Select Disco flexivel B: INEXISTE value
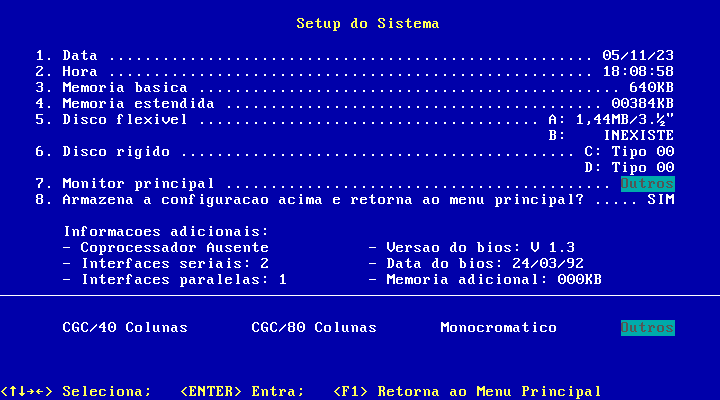Image resolution: width=720 pixels, height=400 pixels. [x=638, y=135]
